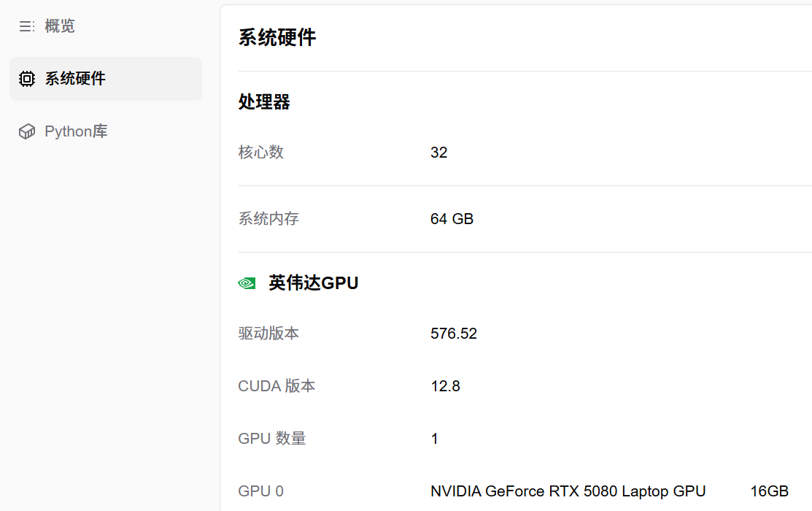Click the chip icon beside 系统硬件
812x511 pixels.
[27, 79]
